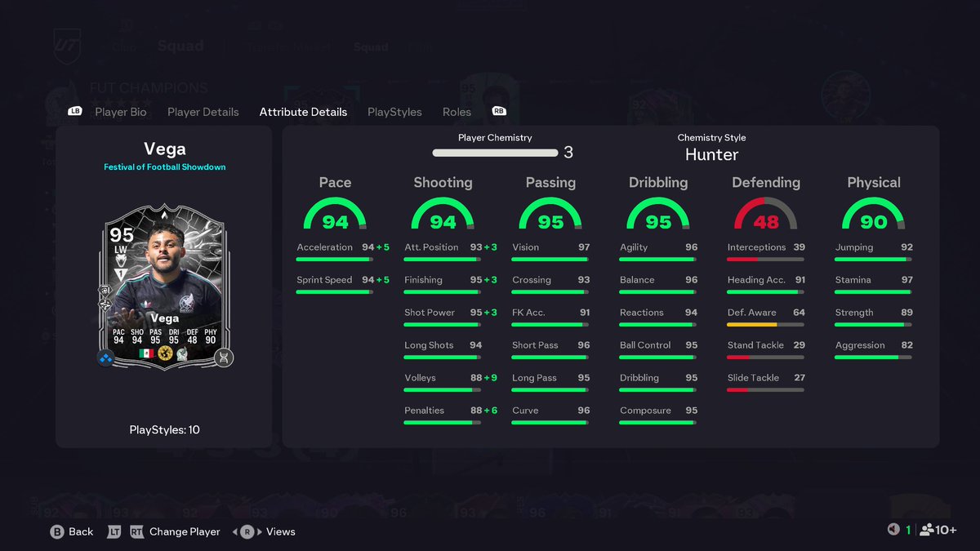Screen dimensions: 980x551
Task: Open the Player Bio tab
Action: coord(121,112)
